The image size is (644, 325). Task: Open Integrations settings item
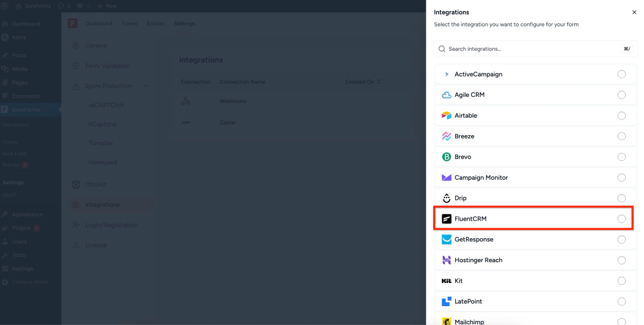(109, 205)
